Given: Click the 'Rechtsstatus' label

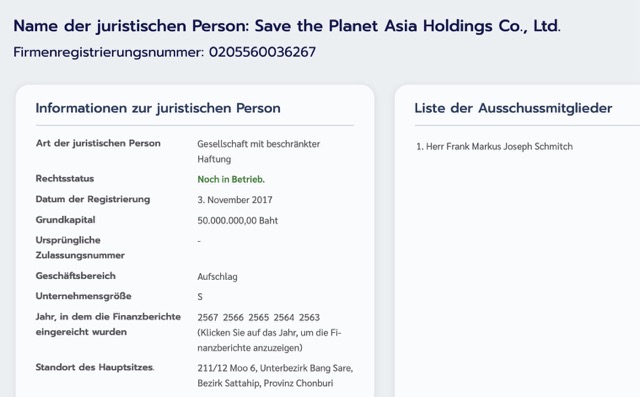Looking at the screenshot, I should point(65,179).
